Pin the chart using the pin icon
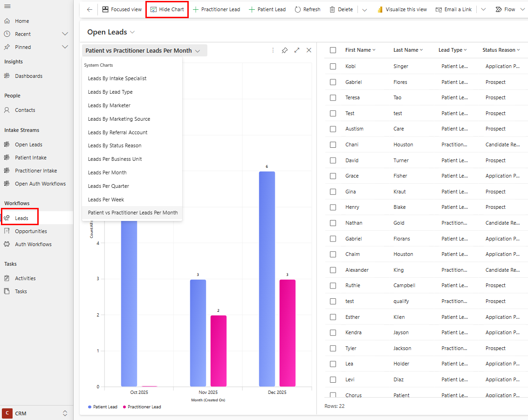528x420 pixels. coord(285,50)
